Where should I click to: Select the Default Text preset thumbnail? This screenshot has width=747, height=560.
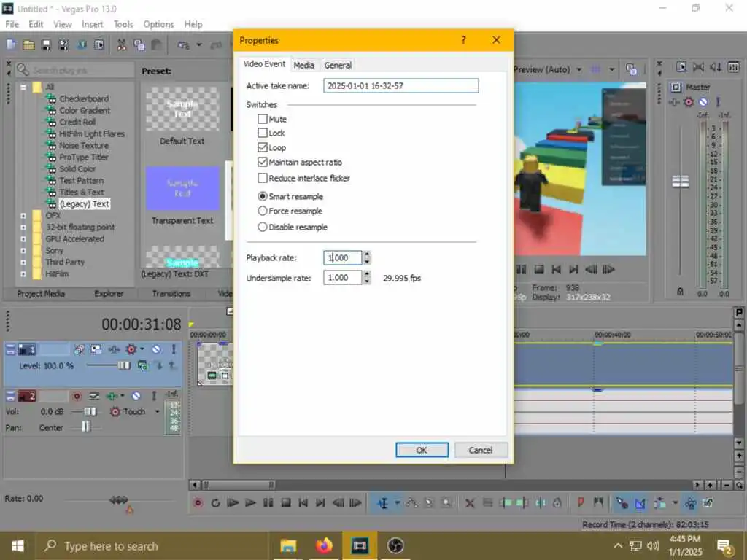tap(182, 108)
